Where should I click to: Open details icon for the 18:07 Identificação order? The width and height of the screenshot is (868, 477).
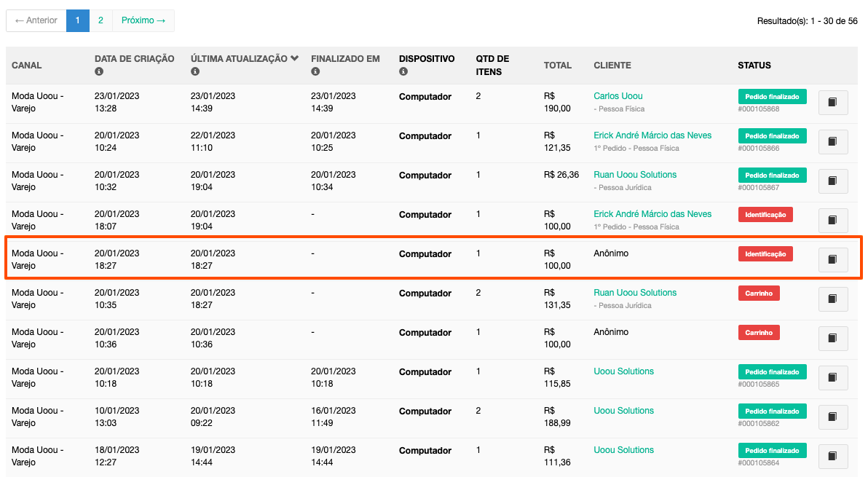tap(832, 220)
